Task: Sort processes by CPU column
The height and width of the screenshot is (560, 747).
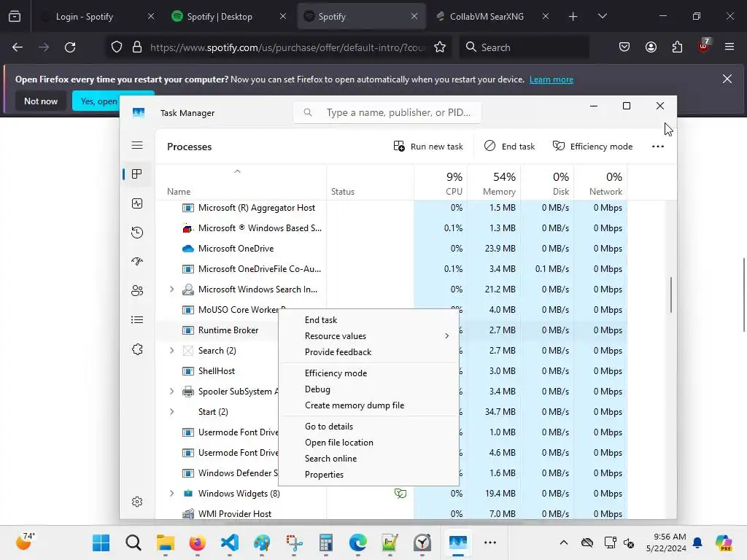Action: pos(441,183)
